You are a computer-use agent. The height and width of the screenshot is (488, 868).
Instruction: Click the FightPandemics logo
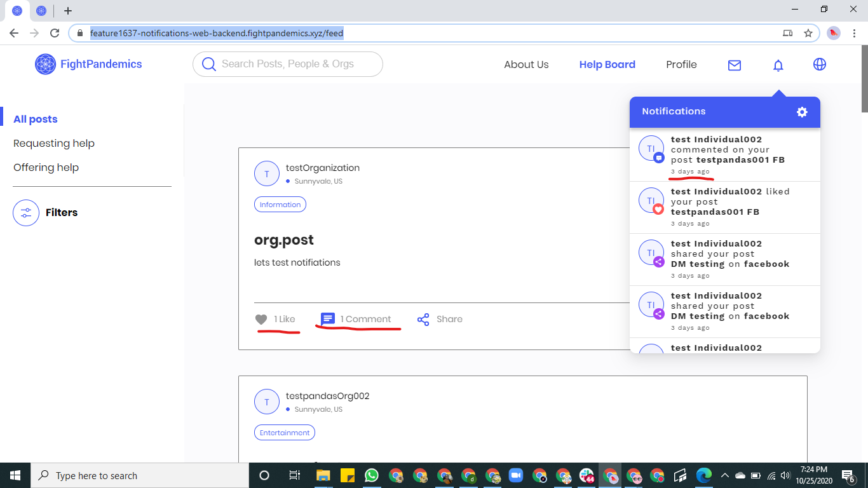pyautogui.click(x=88, y=64)
